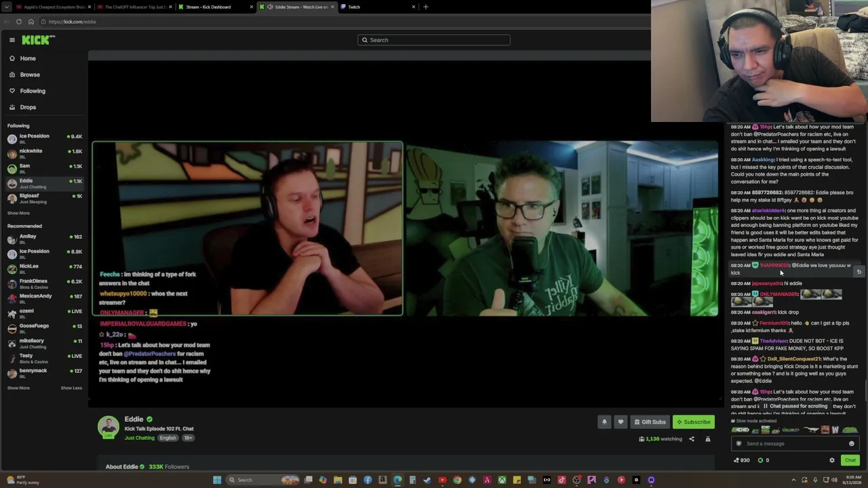
Task: Open Bigloaf channel in Following list
Action: click(x=44, y=197)
